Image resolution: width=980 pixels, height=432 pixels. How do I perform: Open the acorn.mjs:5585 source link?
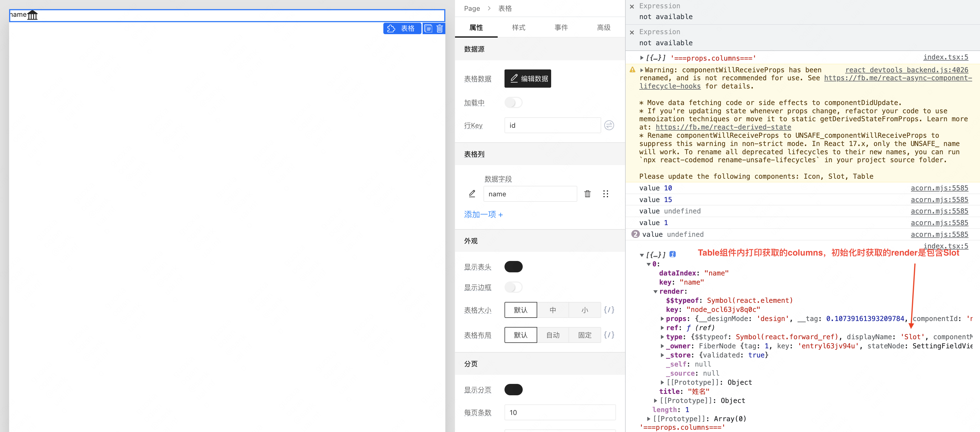pos(940,188)
